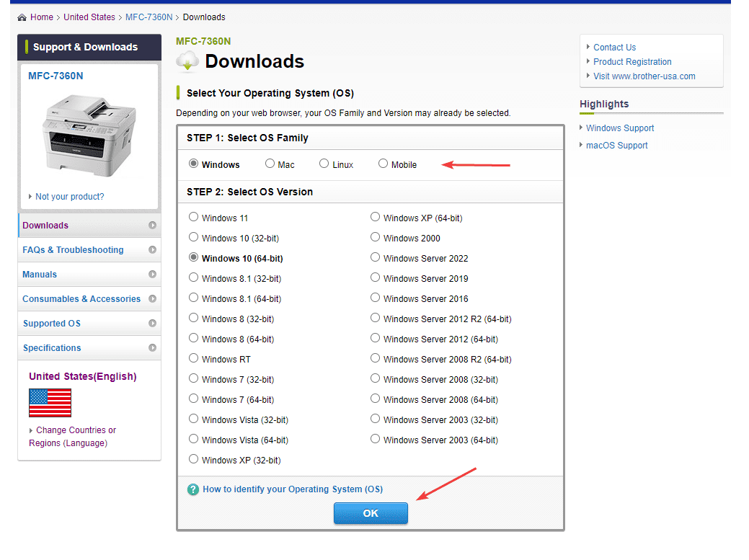Select the Mac OS family radio button
749x560 pixels.
click(270, 163)
